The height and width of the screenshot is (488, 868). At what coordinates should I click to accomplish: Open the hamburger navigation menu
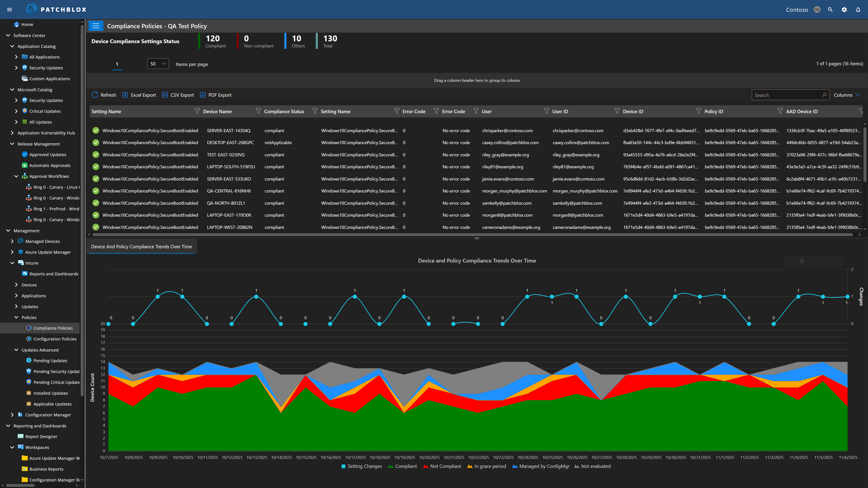pos(9,9)
